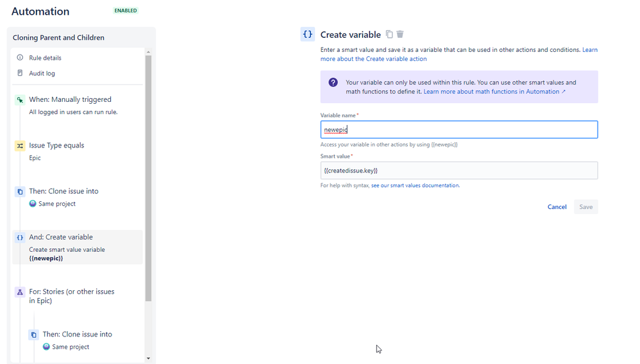
Task: Click the Rule details info icon
Action: click(20, 58)
